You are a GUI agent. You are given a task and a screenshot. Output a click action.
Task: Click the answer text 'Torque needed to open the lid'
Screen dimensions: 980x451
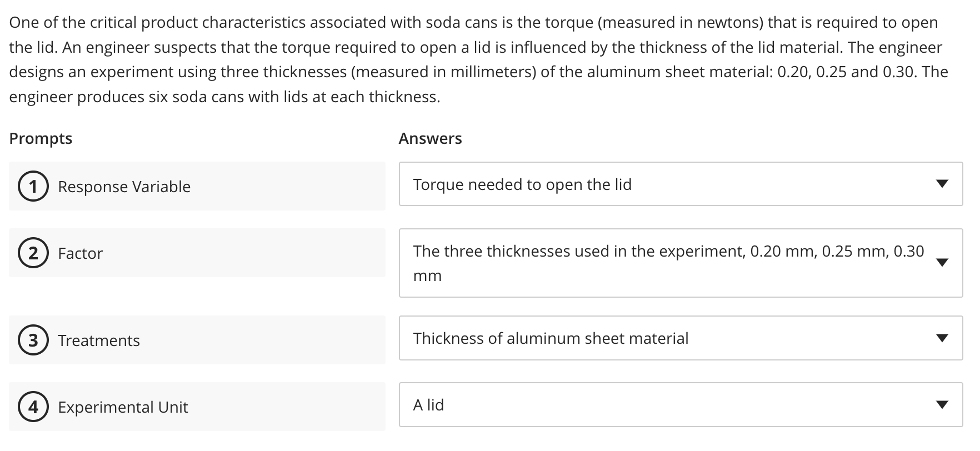(x=522, y=184)
